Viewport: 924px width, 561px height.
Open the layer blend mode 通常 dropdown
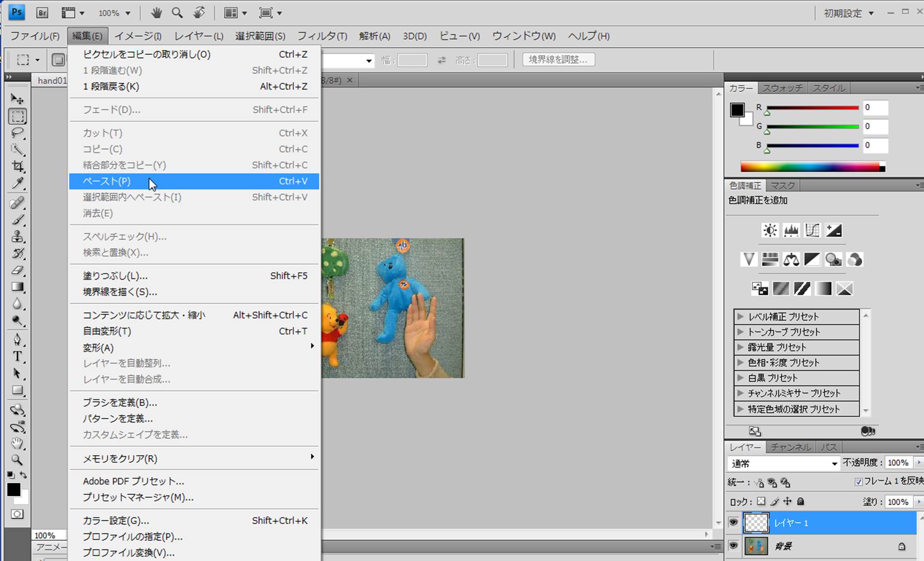coord(783,463)
